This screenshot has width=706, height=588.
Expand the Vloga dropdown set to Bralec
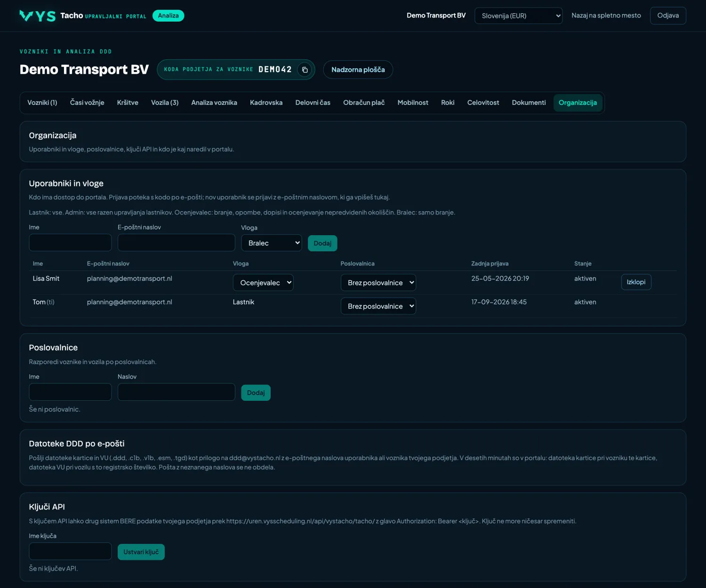(x=272, y=243)
